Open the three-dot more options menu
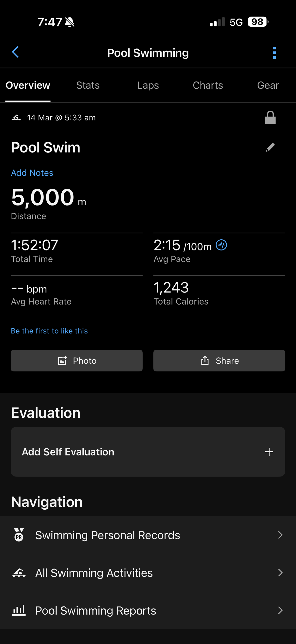296x644 pixels. [274, 53]
